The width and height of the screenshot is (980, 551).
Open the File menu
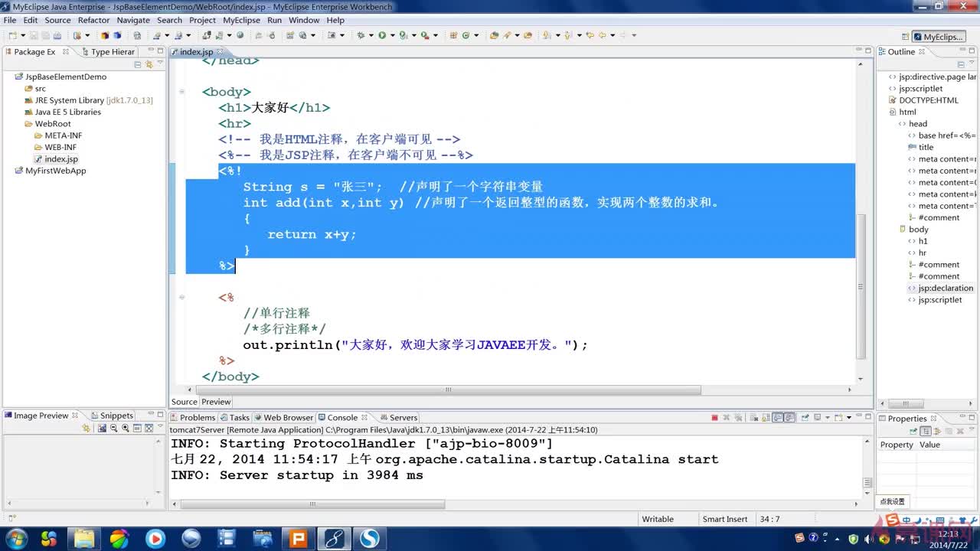pyautogui.click(x=10, y=21)
